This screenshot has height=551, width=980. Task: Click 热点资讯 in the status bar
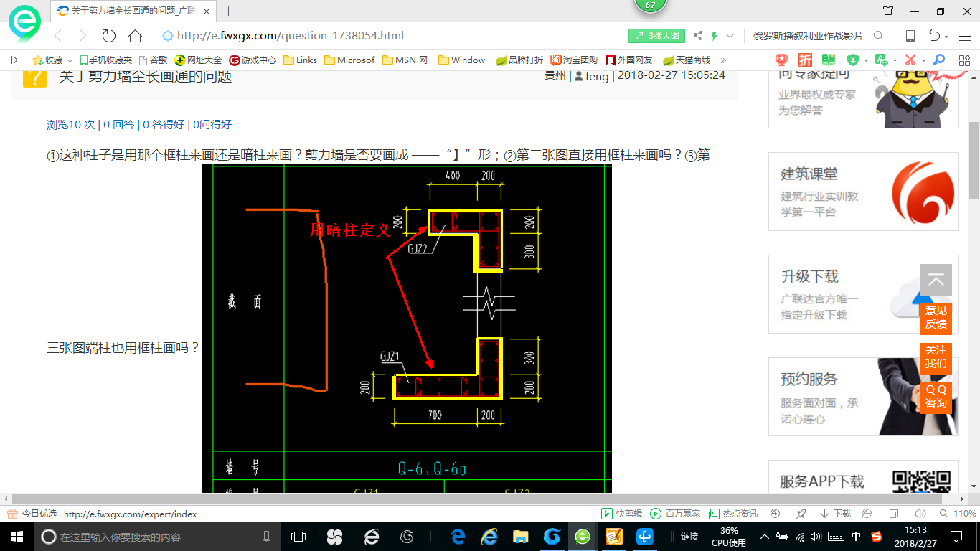[x=733, y=514]
